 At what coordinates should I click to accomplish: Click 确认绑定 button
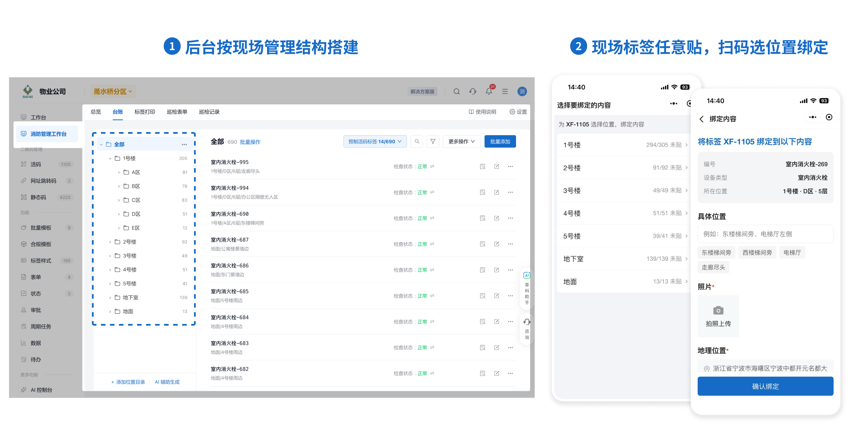coord(765,386)
